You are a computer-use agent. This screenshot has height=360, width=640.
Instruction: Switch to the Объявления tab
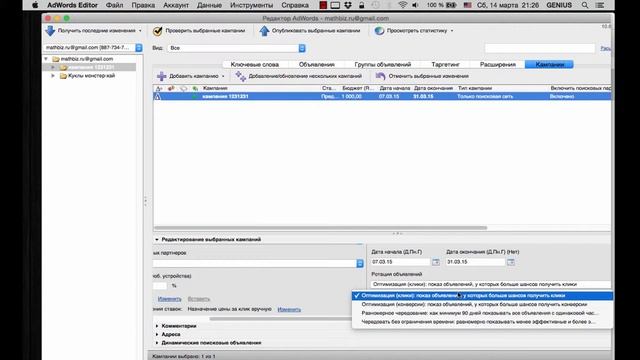pyautogui.click(x=316, y=64)
